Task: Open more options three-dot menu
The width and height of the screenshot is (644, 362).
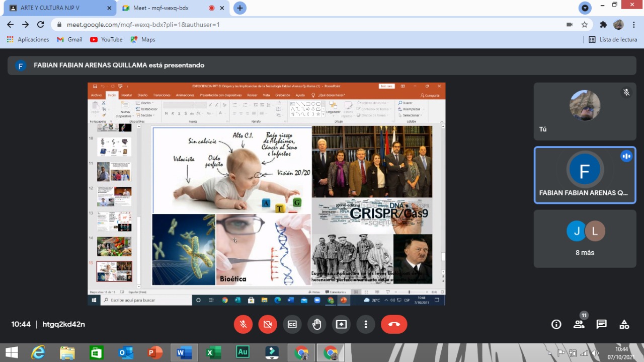Action: click(366, 324)
